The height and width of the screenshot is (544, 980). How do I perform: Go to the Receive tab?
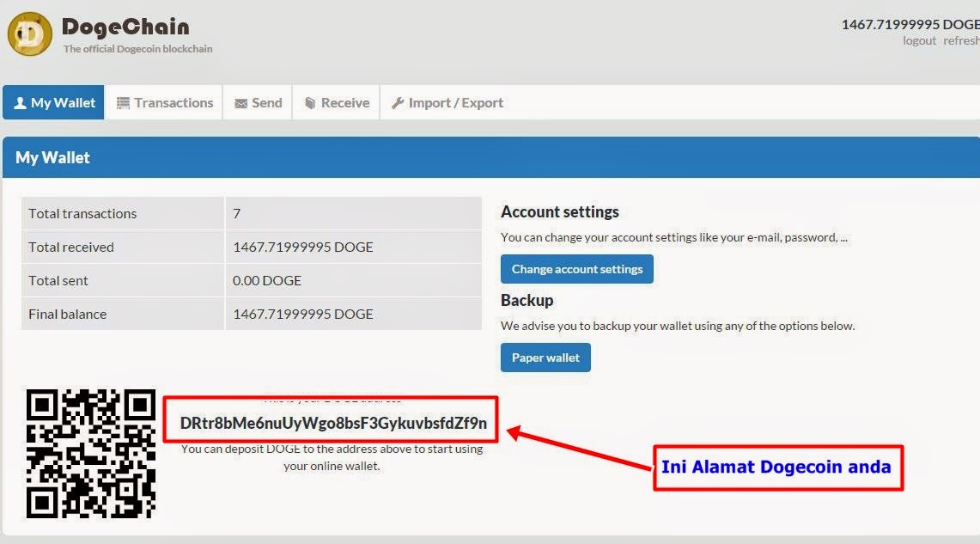coord(336,102)
